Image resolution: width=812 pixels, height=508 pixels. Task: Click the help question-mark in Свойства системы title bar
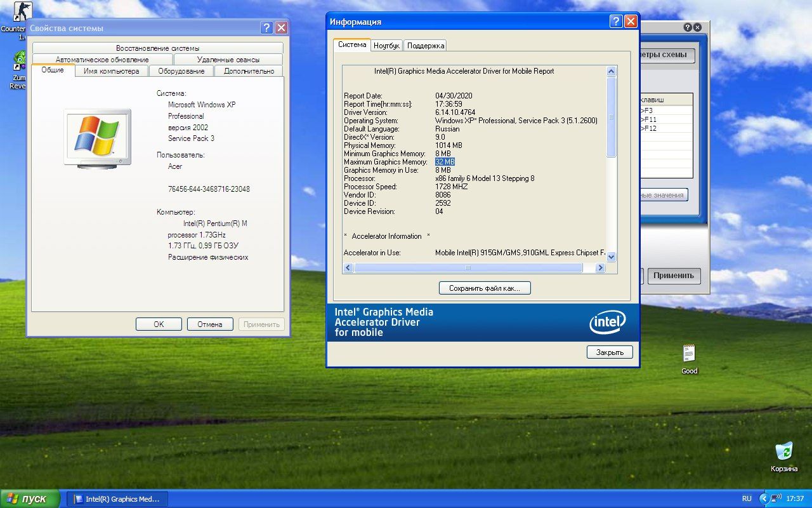click(x=267, y=28)
